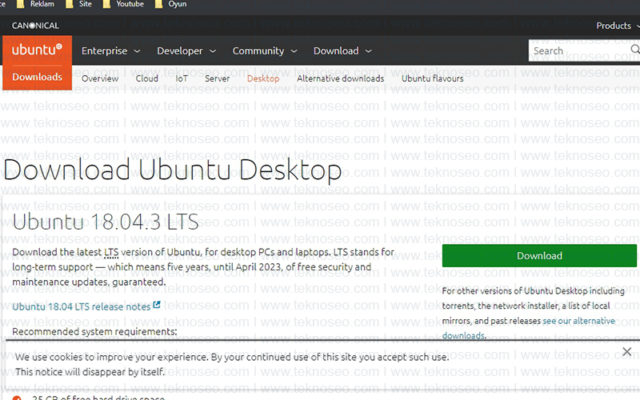Open the Reklam bookmarks folder
This screenshot has height=400, width=640.
coord(35,4)
